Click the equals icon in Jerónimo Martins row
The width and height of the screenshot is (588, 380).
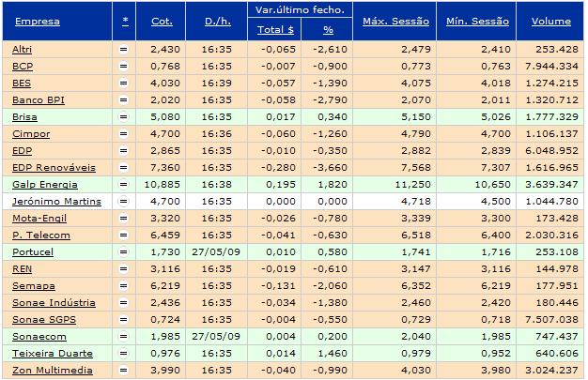pos(123,201)
